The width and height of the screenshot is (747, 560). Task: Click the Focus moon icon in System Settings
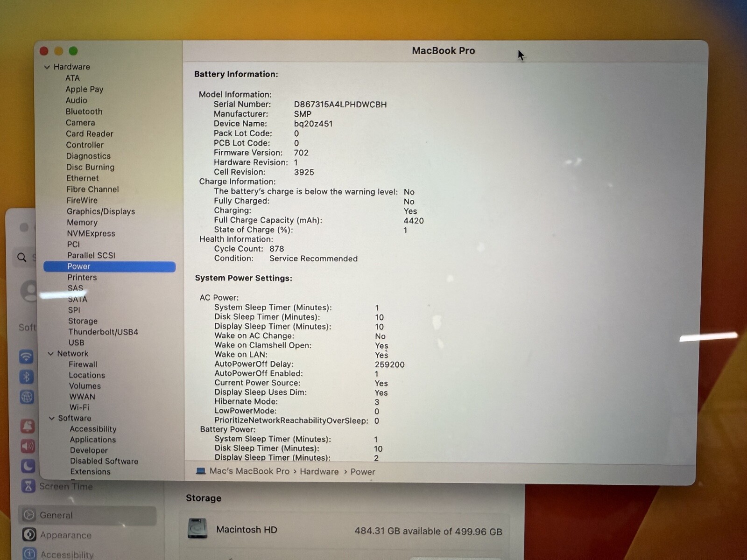pos(28,466)
